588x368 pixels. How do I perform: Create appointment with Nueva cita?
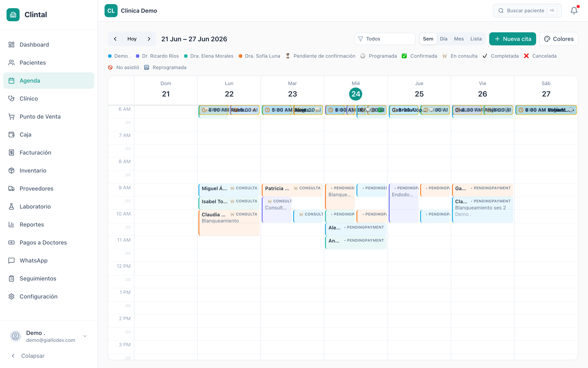tap(512, 39)
